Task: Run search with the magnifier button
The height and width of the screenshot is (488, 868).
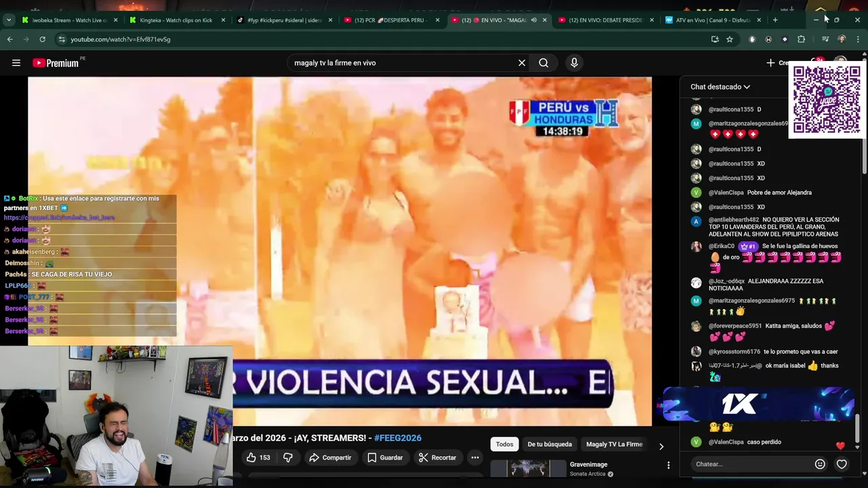Action: click(x=543, y=63)
